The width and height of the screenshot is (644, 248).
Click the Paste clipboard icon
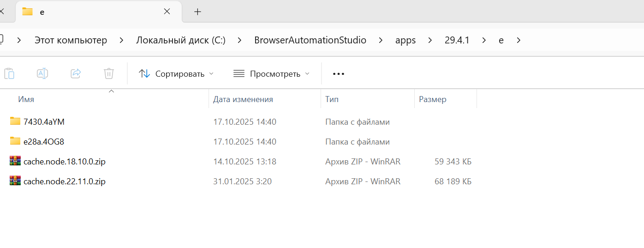(9, 73)
